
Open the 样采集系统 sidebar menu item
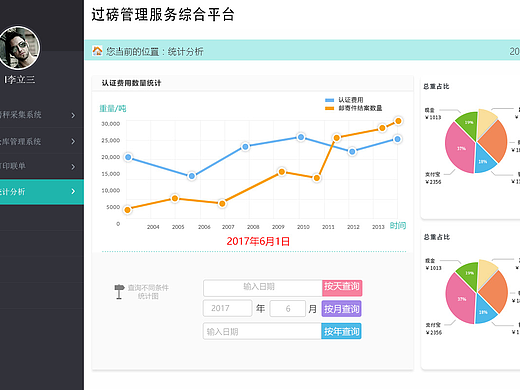click(x=42, y=115)
